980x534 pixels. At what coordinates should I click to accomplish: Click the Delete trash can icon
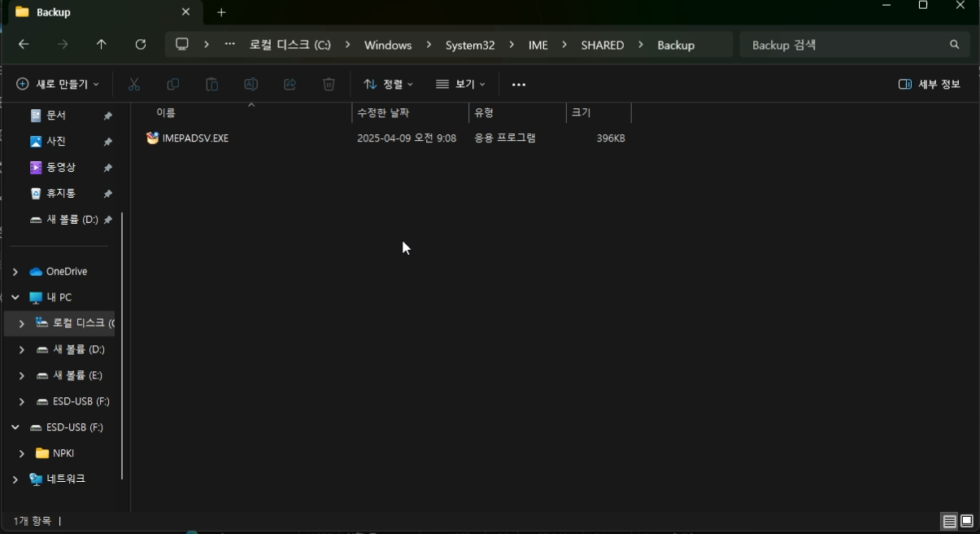click(329, 85)
